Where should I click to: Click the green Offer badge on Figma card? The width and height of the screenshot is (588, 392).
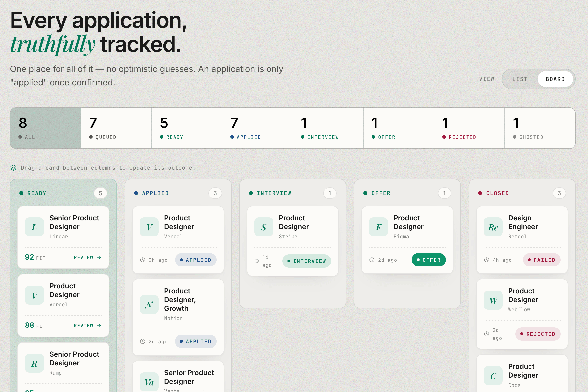tap(429, 260)
